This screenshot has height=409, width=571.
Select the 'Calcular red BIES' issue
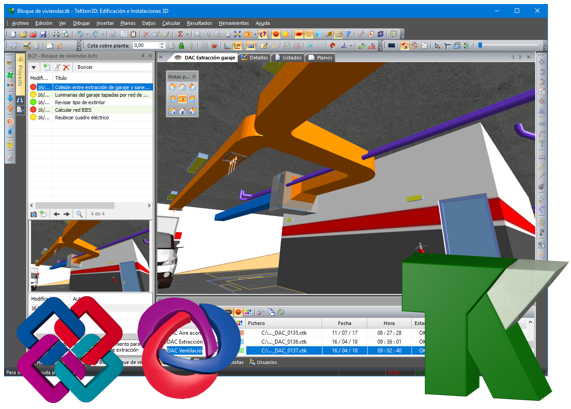(x=91, y=110)
